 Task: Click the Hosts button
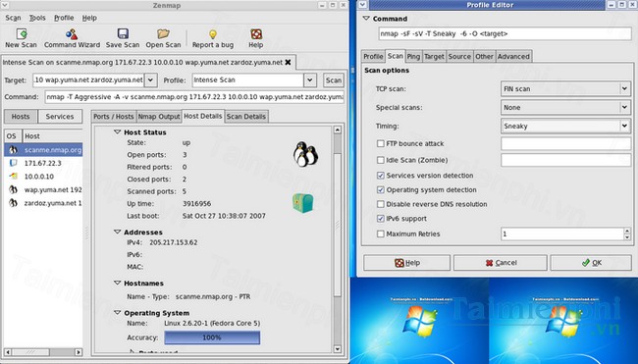click(x=21, y=117)
